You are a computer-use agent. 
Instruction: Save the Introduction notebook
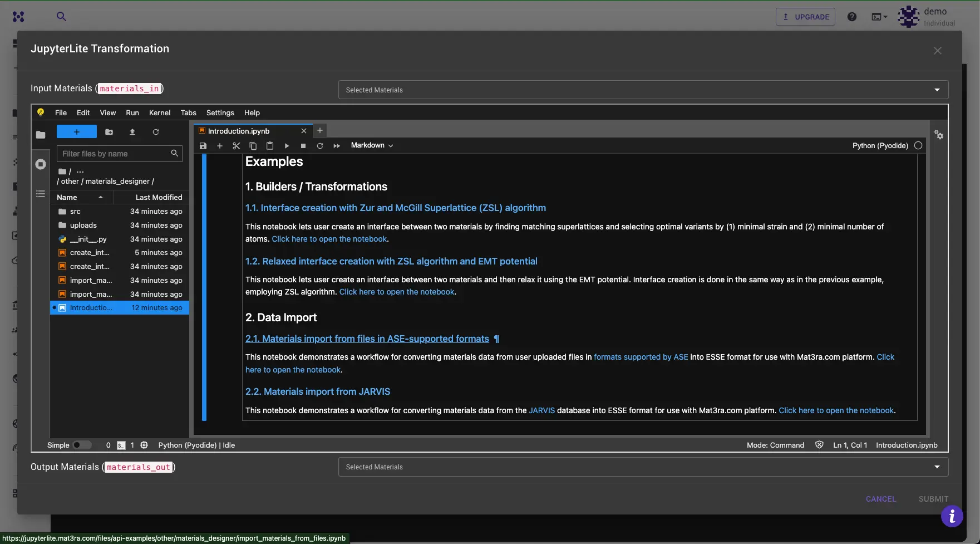click(203, 145)
